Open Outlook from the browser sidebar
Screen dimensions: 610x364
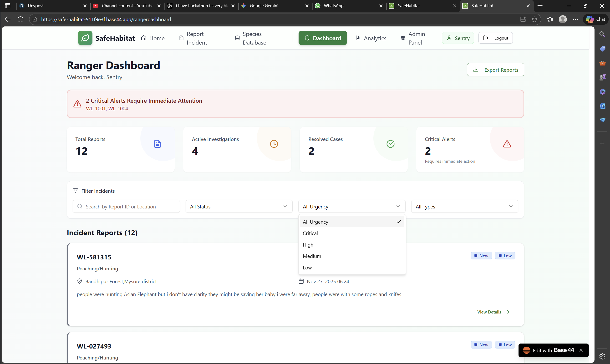[602, 106]
